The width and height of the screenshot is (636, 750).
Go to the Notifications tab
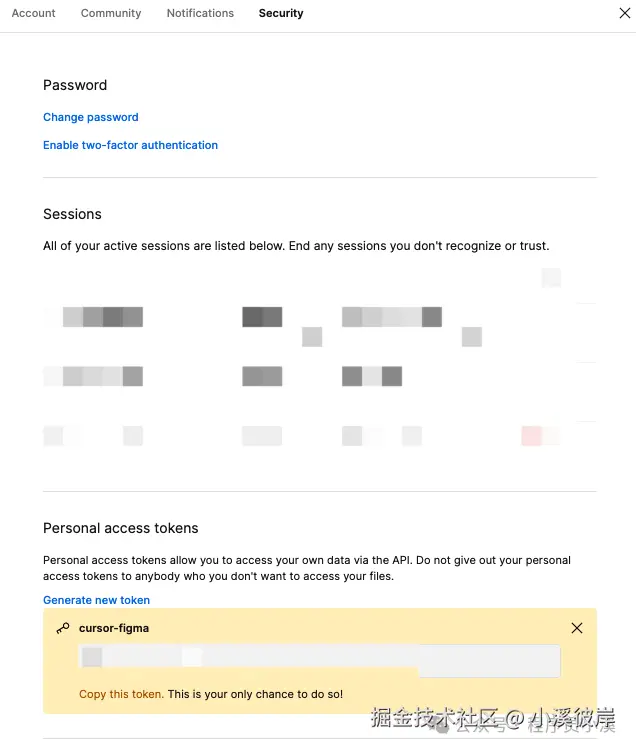[200, 13]
